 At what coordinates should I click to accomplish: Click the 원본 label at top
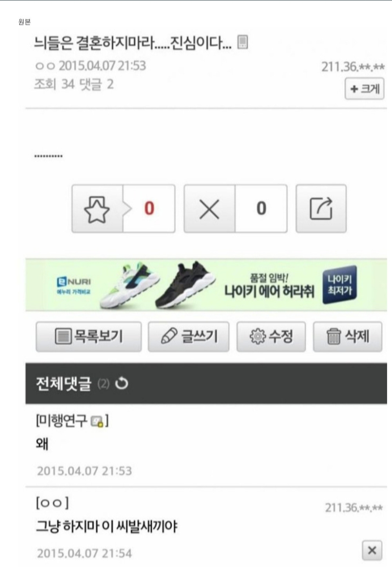click(24, 22)
